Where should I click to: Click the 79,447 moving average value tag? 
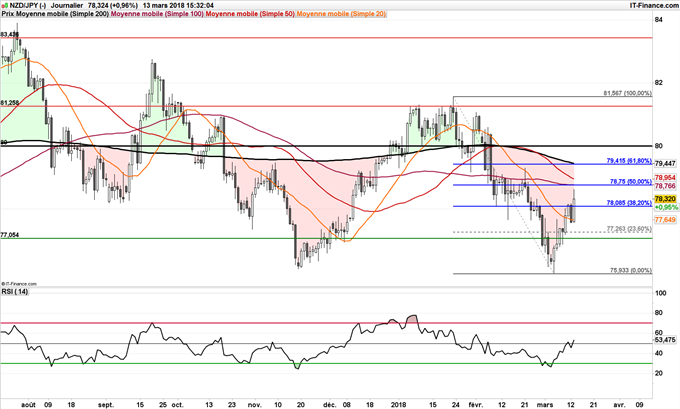[665, 164]
